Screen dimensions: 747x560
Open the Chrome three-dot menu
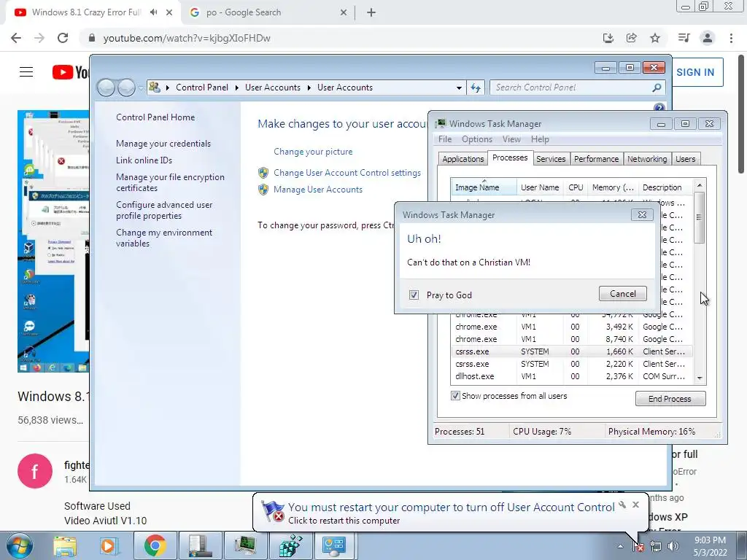point(731,38)
